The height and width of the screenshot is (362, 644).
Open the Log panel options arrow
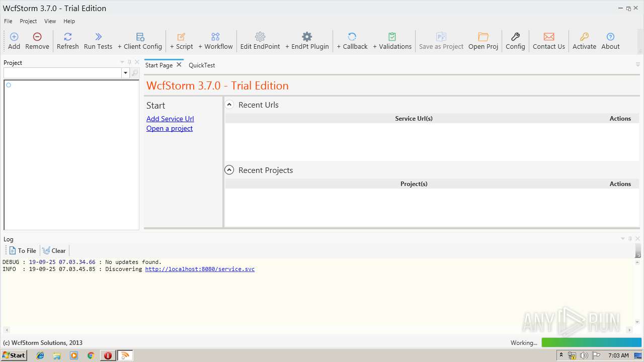(623, 239)
